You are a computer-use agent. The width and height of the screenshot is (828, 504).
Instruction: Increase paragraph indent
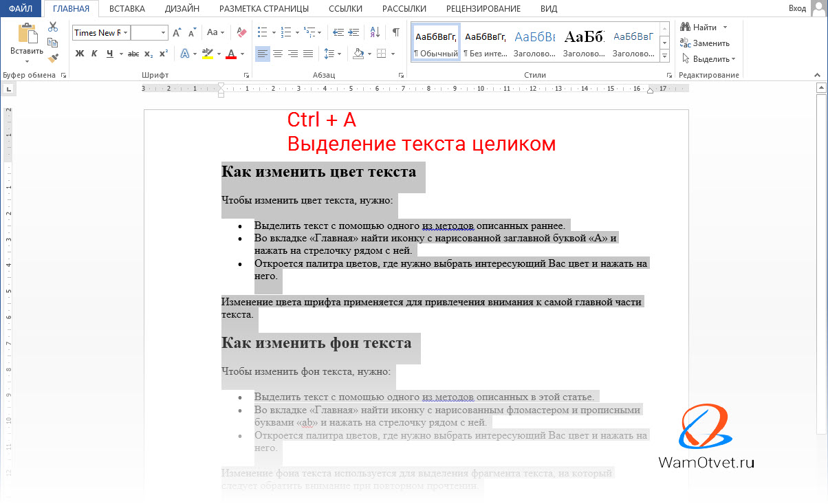tap(353, 32)
